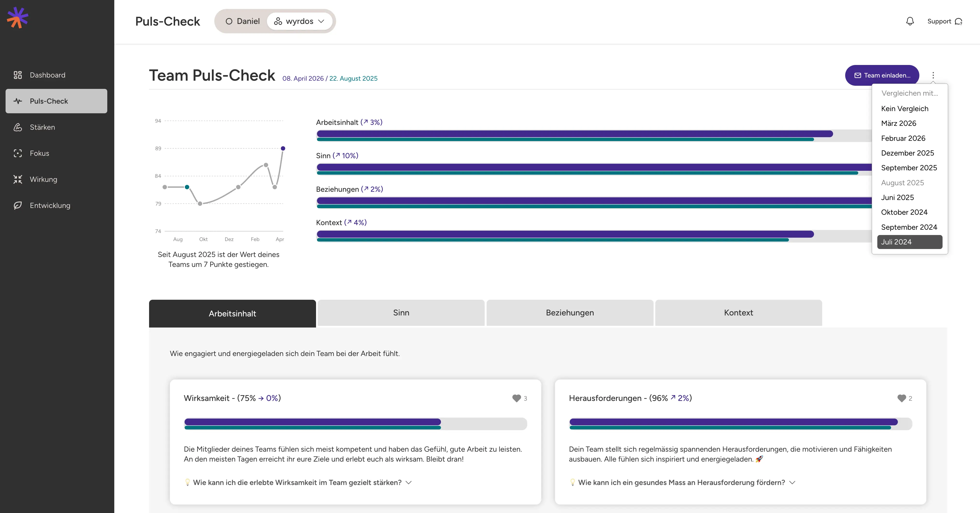Click the envelope icon in Team einladen button
The image size is (980, 513).
(857, 75)
